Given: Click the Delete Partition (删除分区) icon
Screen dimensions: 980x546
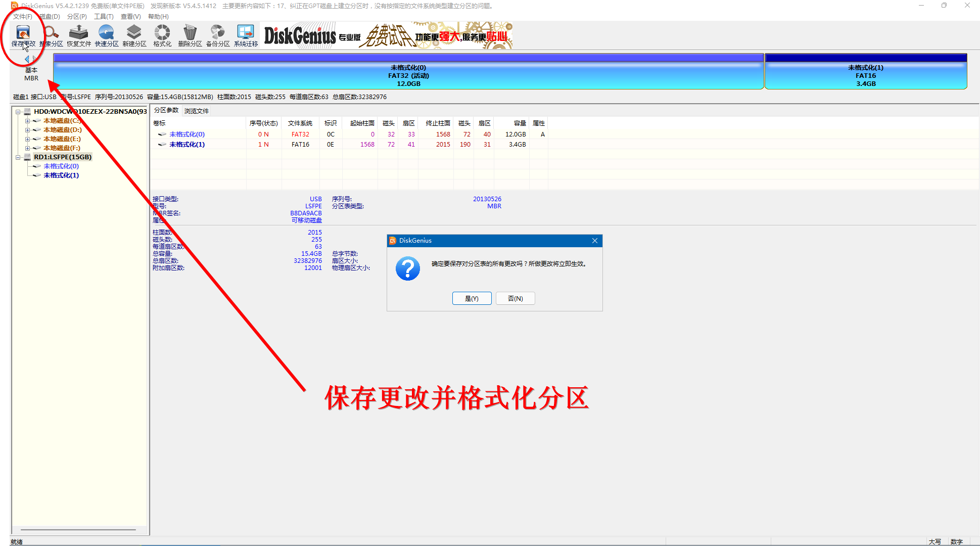Looking at the screenshot, I should [x=190, y=36].
